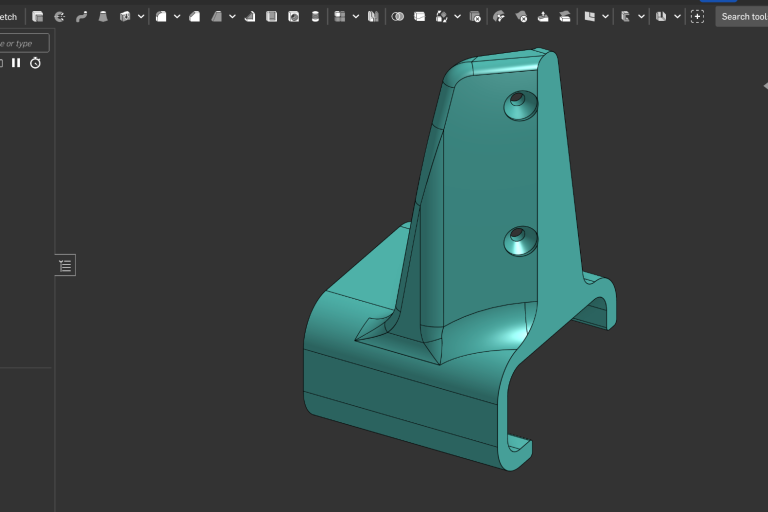Select the Extrude tool
768x512 pixels.
tap(38, 17)
